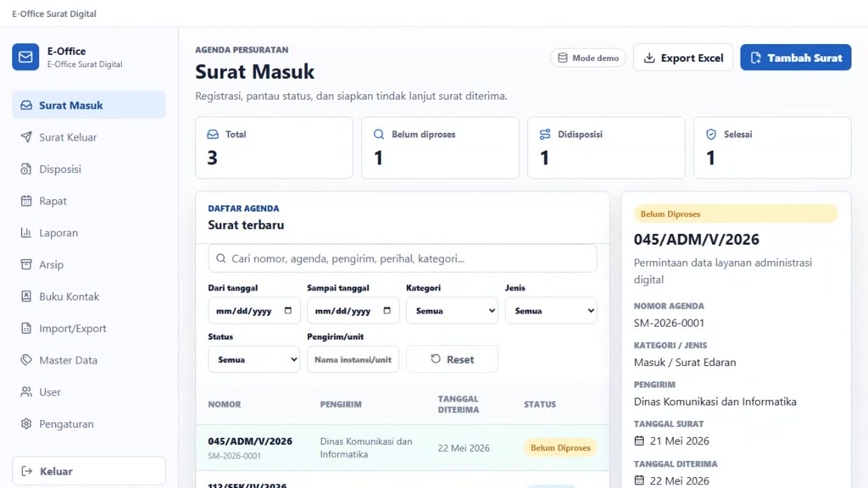The width and height of the screenshot is (868, 488).
Task: Click the NOMOR column header
Action: pyautogui.click(x=224, y=404)
